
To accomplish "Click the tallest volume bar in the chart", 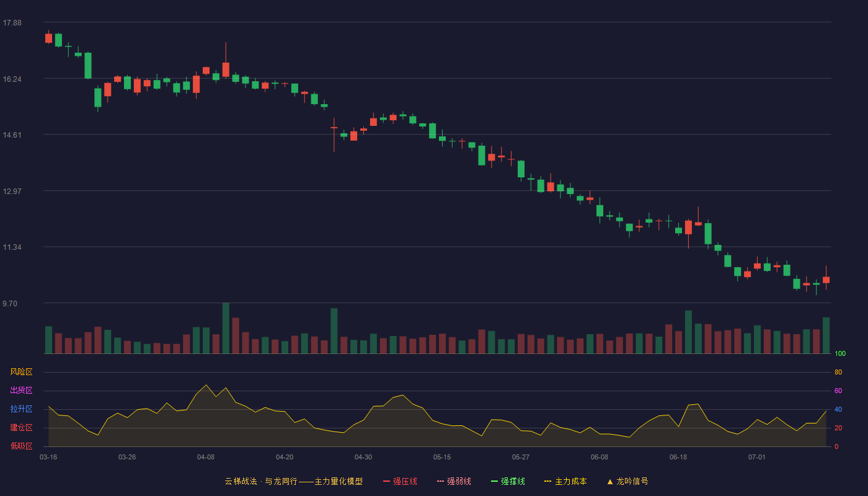I will click(226, 328).
